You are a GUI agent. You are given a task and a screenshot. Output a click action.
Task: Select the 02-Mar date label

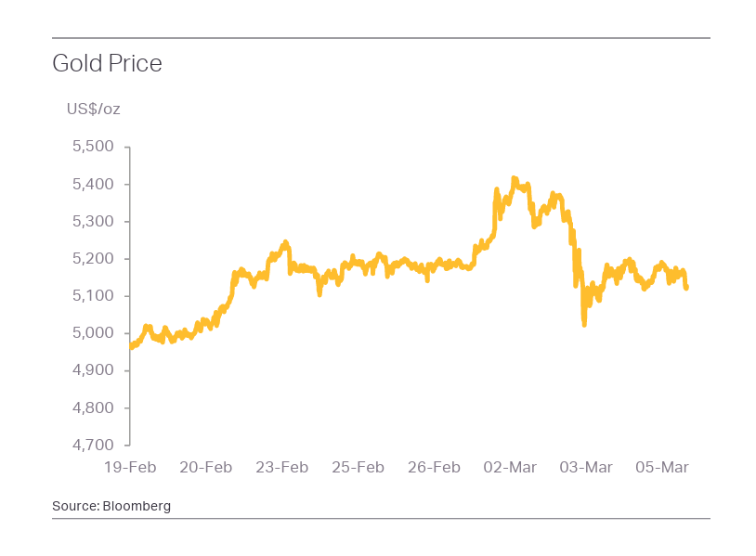pyautogui.click(x=510, y=467)
